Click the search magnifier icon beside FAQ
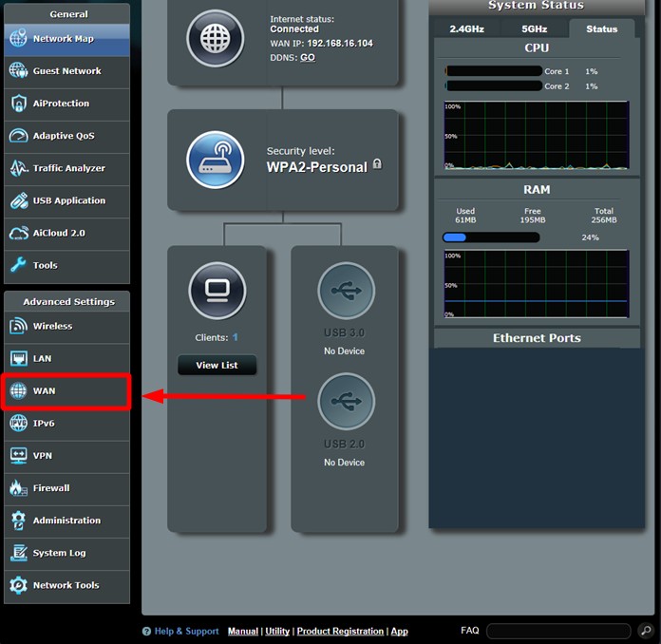This screenshot has height=644, width=661. tap(646, 631)
